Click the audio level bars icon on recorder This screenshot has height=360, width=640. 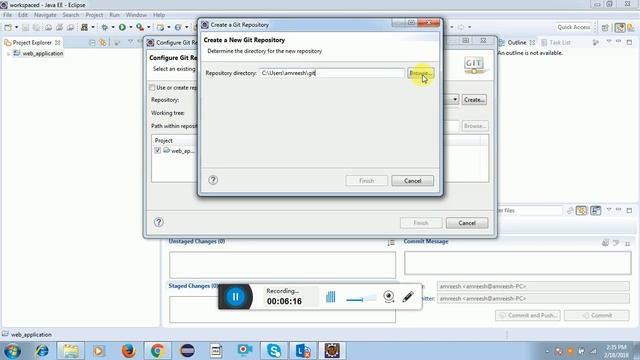[x=331, y=297]
